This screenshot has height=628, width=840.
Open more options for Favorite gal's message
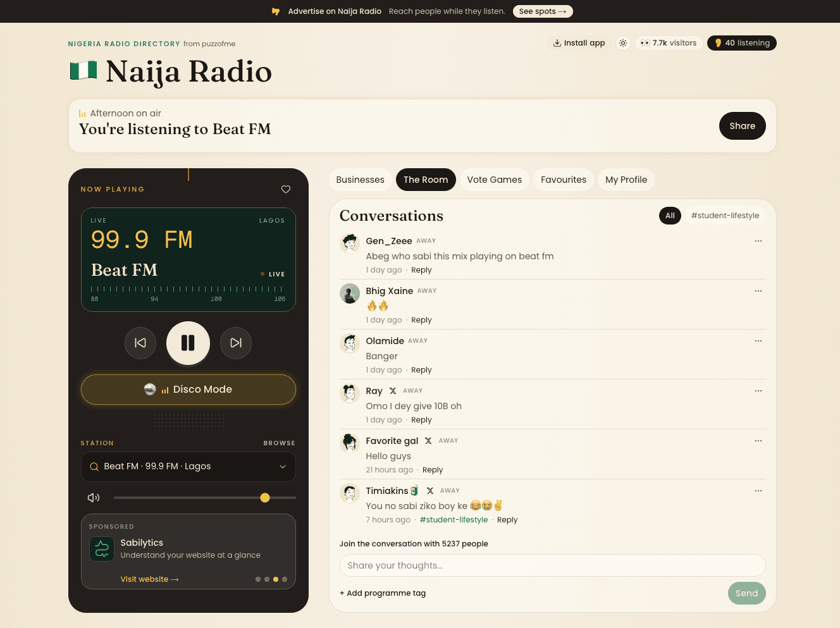pyautogui.click(x=758, y=441)
